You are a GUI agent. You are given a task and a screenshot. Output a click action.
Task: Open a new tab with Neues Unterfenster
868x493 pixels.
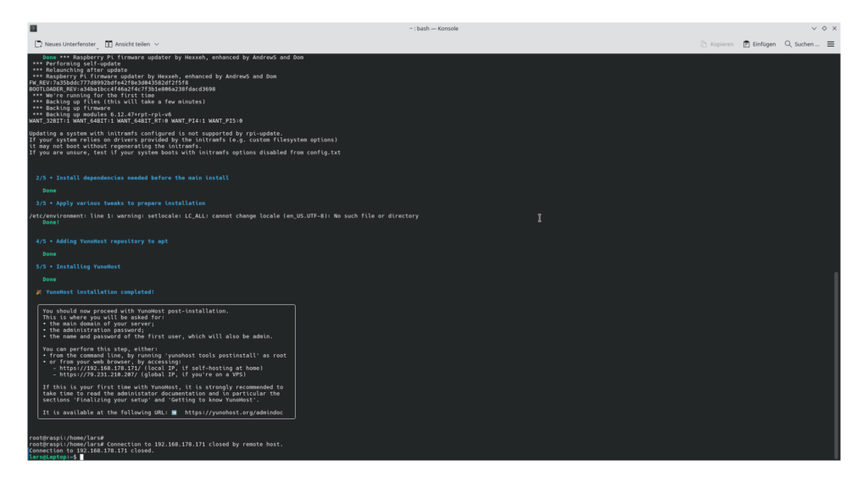click(64, 44)
